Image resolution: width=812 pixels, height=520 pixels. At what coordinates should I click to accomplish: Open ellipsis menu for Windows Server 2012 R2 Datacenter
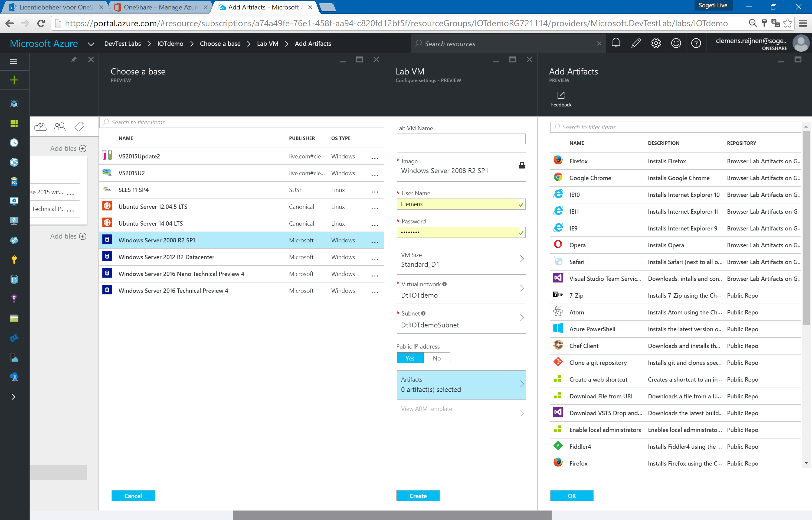pyautogui.click(x=374, y=258)
